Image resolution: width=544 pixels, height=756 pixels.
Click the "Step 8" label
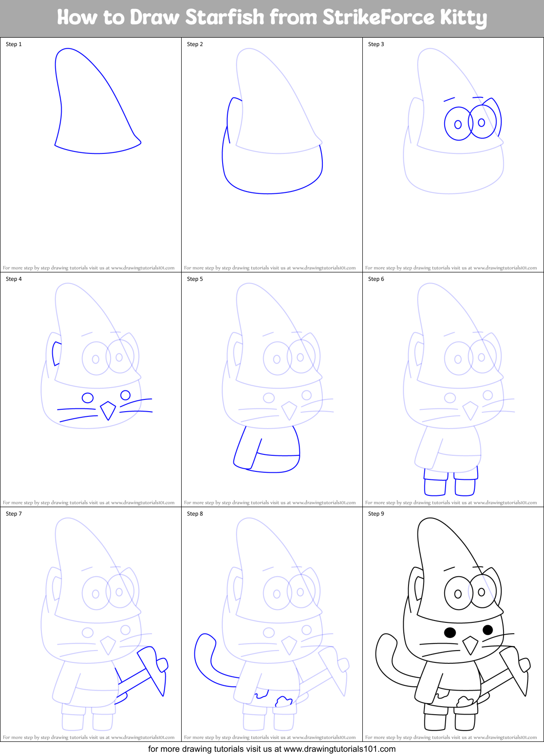click(x=195, y=514)
